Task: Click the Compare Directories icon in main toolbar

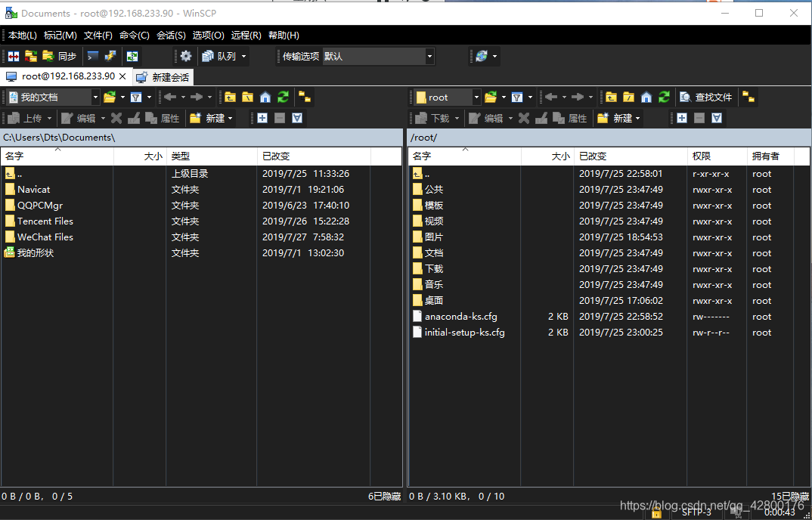Action: 14,56
